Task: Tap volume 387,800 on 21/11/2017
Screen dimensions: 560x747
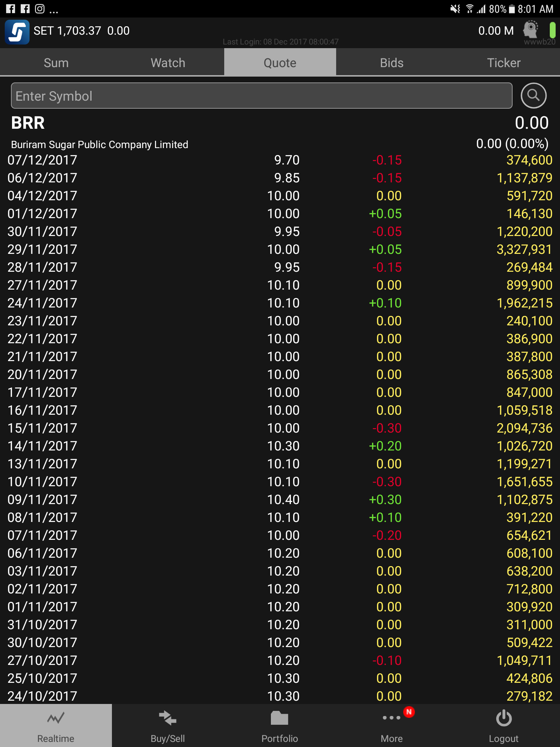Action: pyautogui.click(x=529, y=356)
